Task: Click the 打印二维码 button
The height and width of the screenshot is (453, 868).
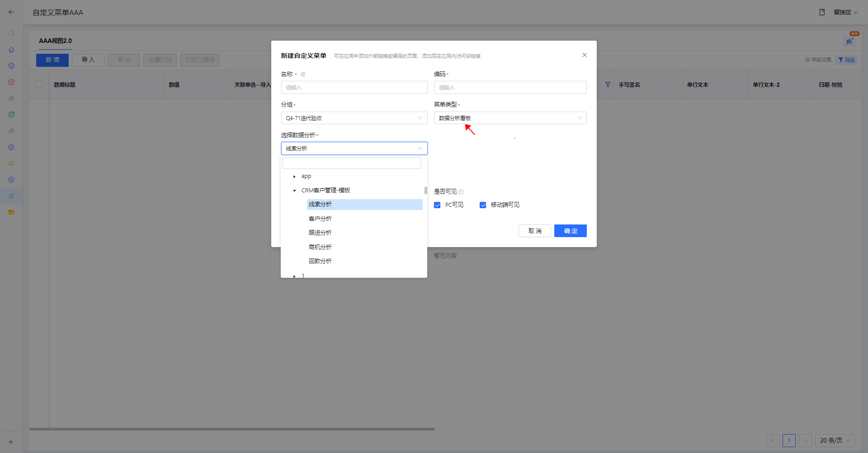Action: [200, 60]
